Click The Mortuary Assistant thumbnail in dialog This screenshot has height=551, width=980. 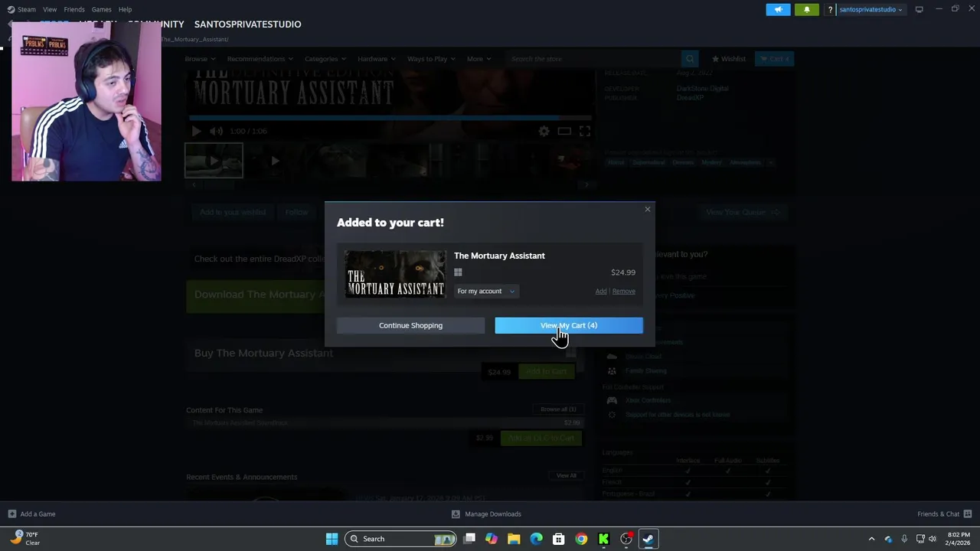[x=395, y=273]
